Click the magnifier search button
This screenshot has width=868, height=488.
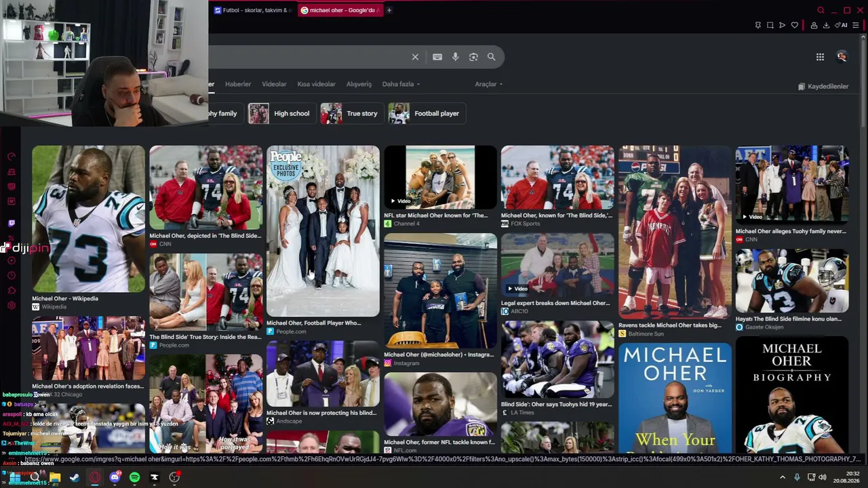491,57
